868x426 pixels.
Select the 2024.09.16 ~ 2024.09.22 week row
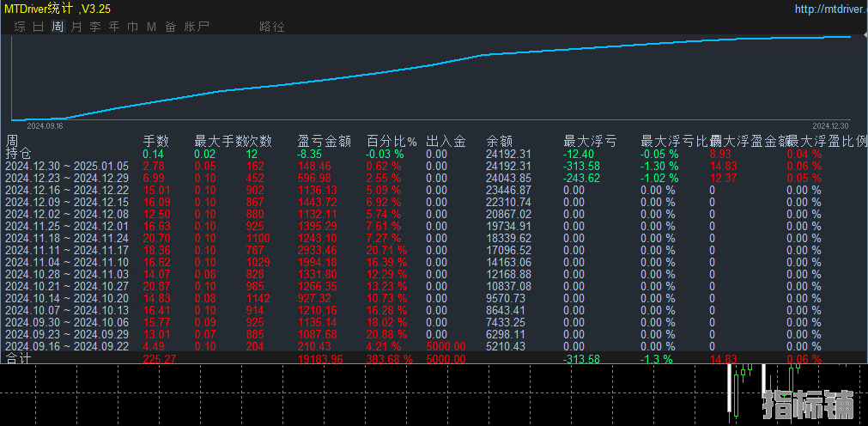[x=67, y=346]
